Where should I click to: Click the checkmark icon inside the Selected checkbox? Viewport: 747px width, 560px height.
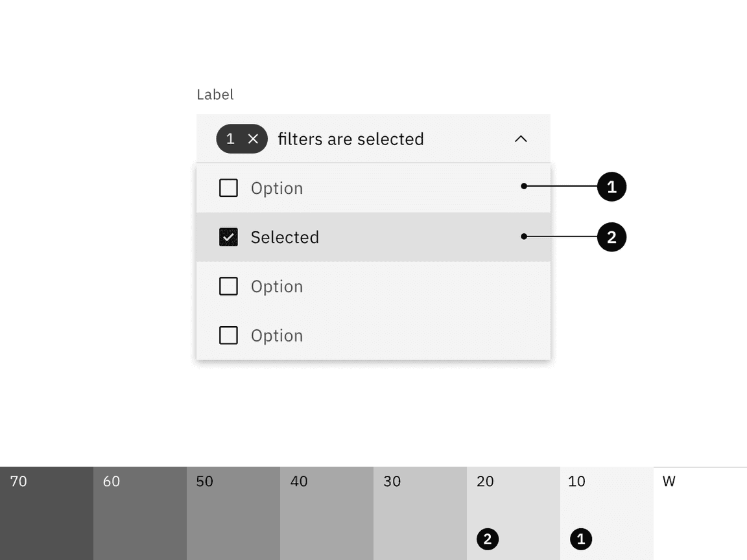click(x=228, y=237)
